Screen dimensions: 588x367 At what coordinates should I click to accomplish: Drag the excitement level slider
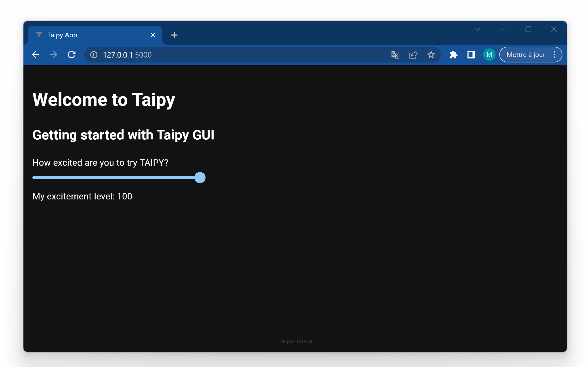[x=200, y=178]
